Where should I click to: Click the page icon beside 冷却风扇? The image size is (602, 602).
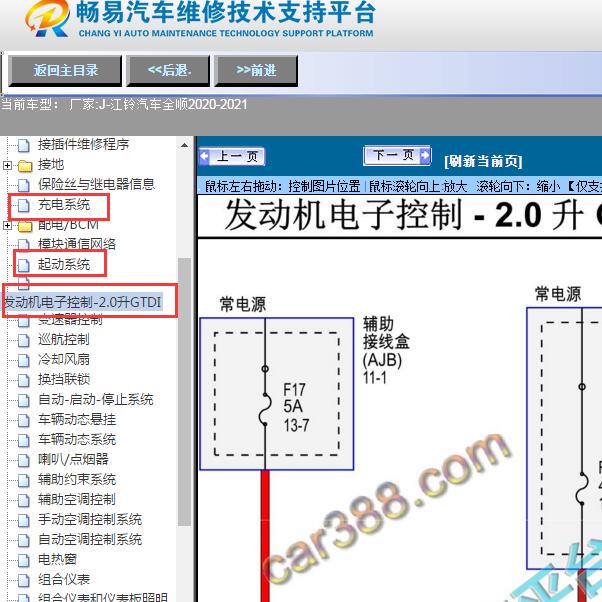(x=24, y=360)
